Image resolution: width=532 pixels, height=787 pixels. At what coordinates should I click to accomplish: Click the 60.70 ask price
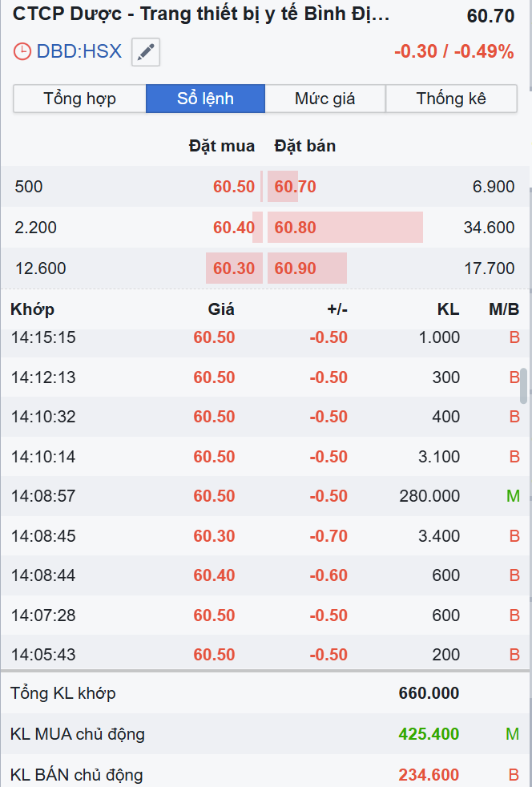tap(296, 187)
